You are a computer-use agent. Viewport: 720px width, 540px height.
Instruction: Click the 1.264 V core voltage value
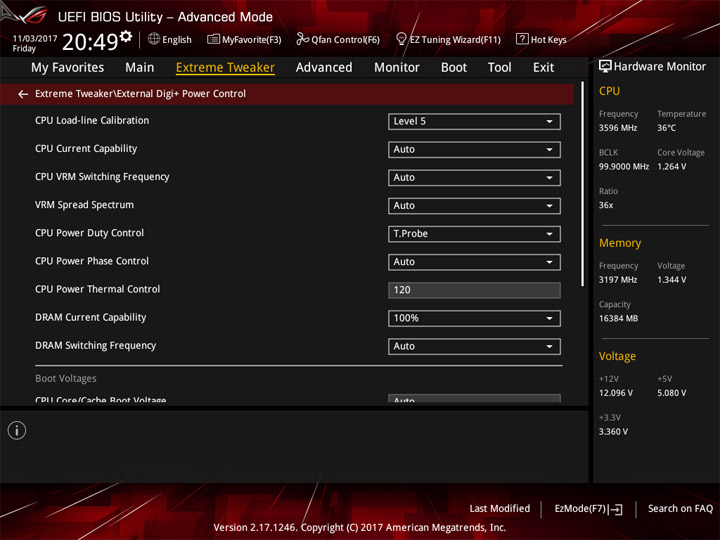671,166
